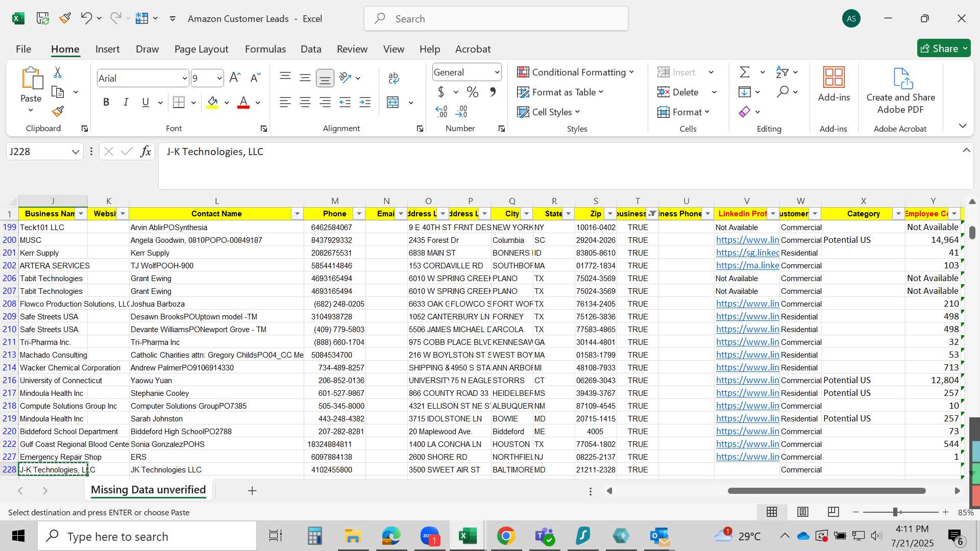Open the Arial font name dropdown

184,78
